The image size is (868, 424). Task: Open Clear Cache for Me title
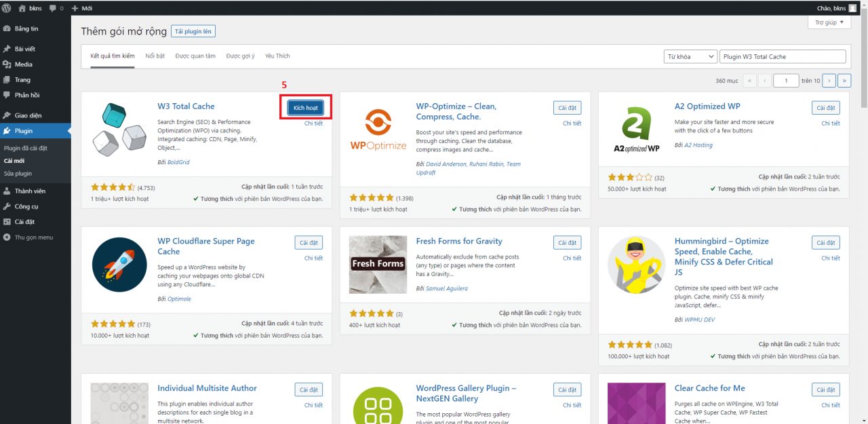click(x=709, y=388)
